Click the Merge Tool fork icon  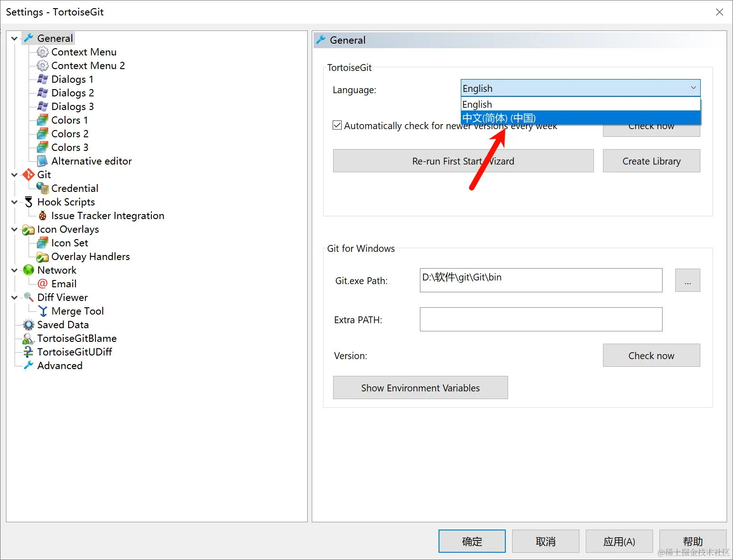coord(43,311)
